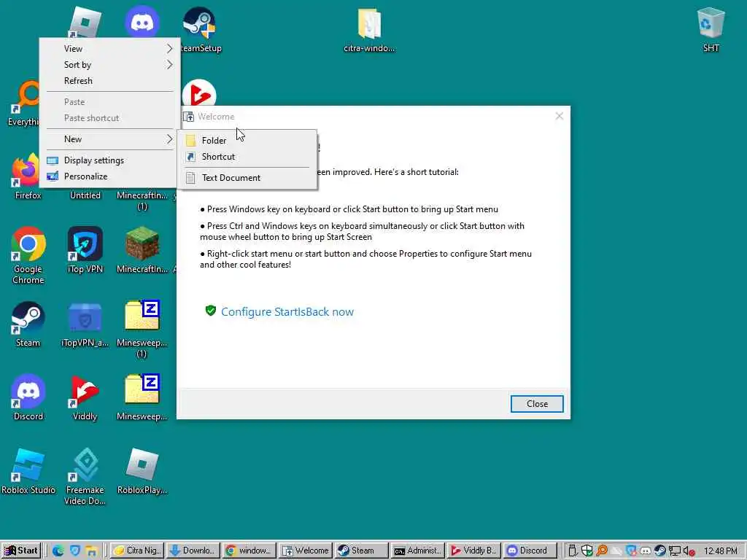Screen dimensions: 747x560
Task: Switch to Viddly B... taskbar button
Action: coord(473,551)
